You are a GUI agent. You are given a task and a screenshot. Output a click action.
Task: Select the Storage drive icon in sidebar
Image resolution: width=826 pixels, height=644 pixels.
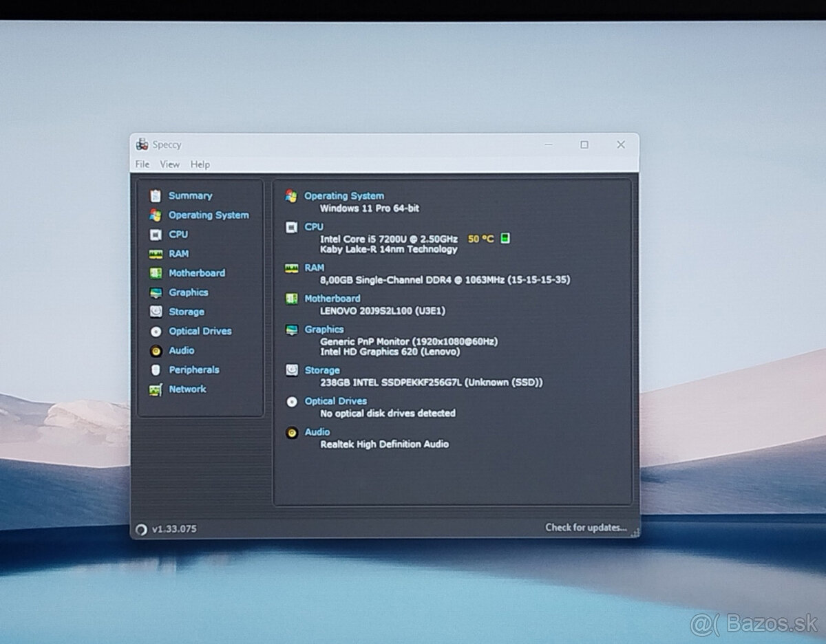point(156,312)
